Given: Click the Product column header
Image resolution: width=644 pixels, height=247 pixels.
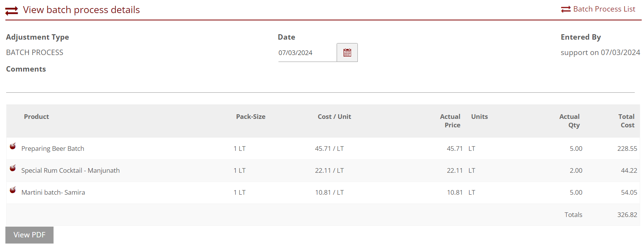Looking at the screenshot, I should (37, 117).
